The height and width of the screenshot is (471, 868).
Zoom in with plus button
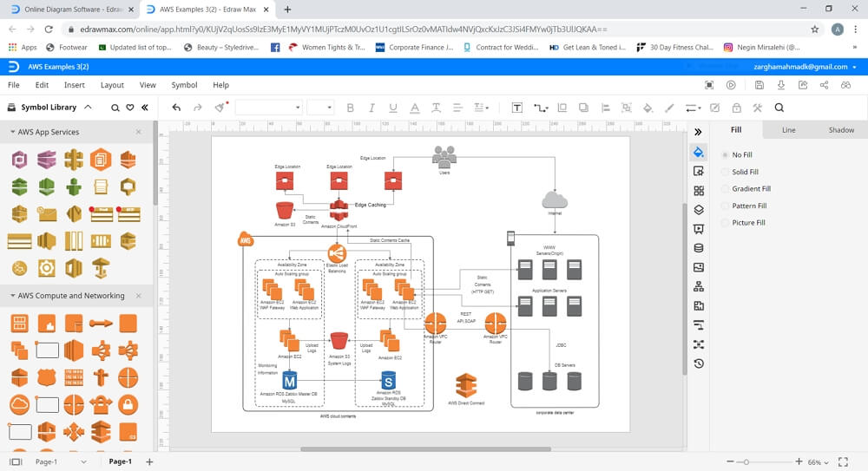(x=799, y=461)
